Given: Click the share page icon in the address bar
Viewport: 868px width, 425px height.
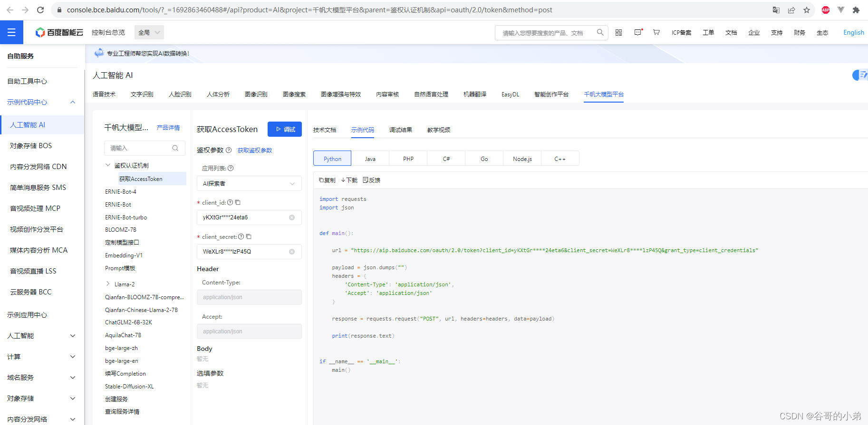Looking at the screenshot, I should [791, 10].
